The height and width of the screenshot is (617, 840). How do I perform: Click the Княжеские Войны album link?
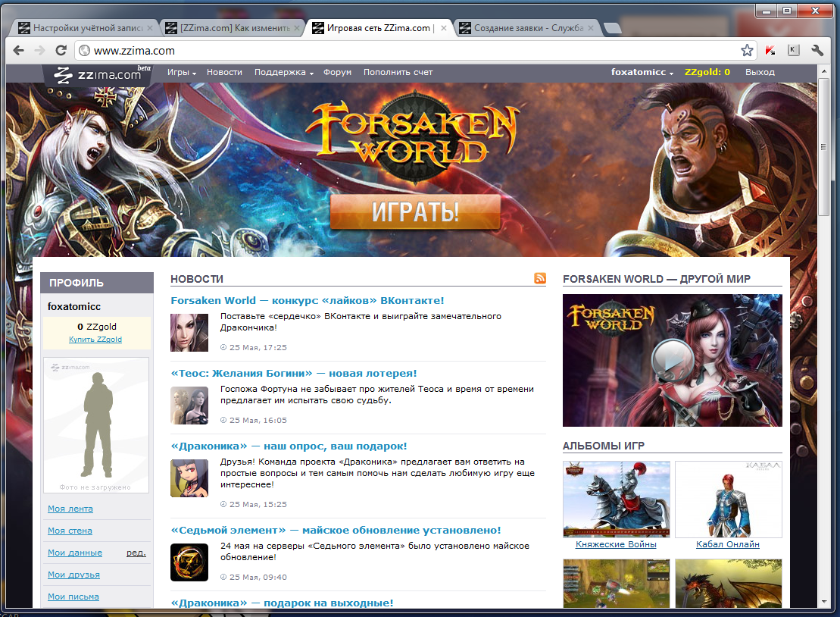coord(616,545)
